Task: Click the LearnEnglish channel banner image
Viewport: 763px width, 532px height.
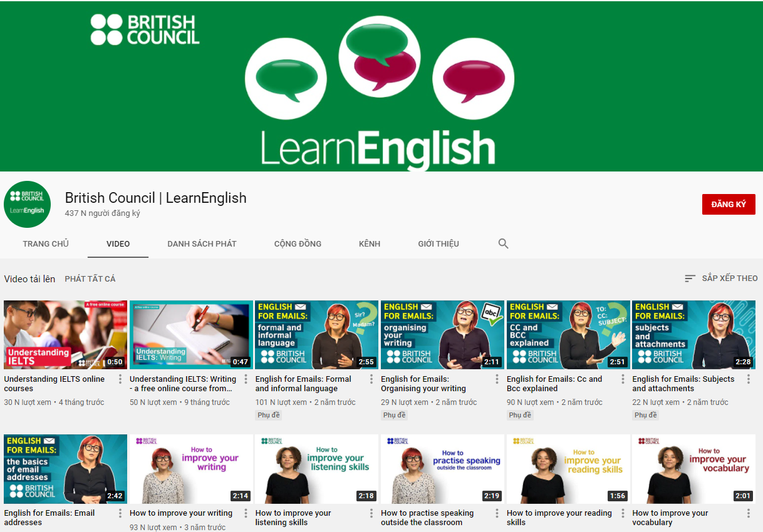Action: [x=381, y=86]
